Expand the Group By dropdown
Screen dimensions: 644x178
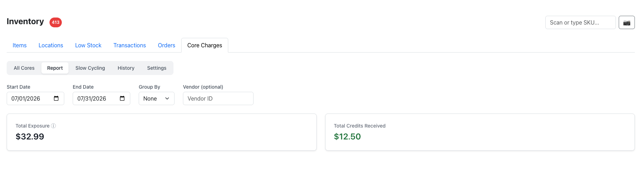tap(156, 98)
